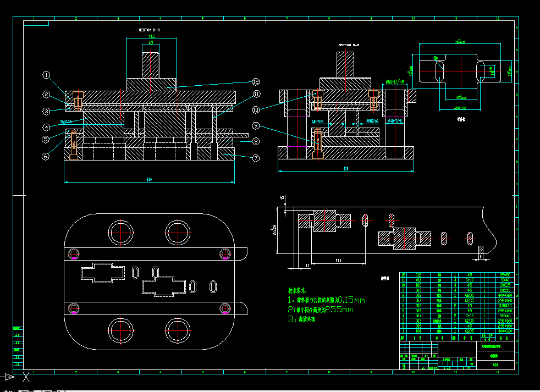Click the SECTION B-B label above the guide-post section view
Image resolution: width=540 pixels, height=392 pixels.
[349, 45]
